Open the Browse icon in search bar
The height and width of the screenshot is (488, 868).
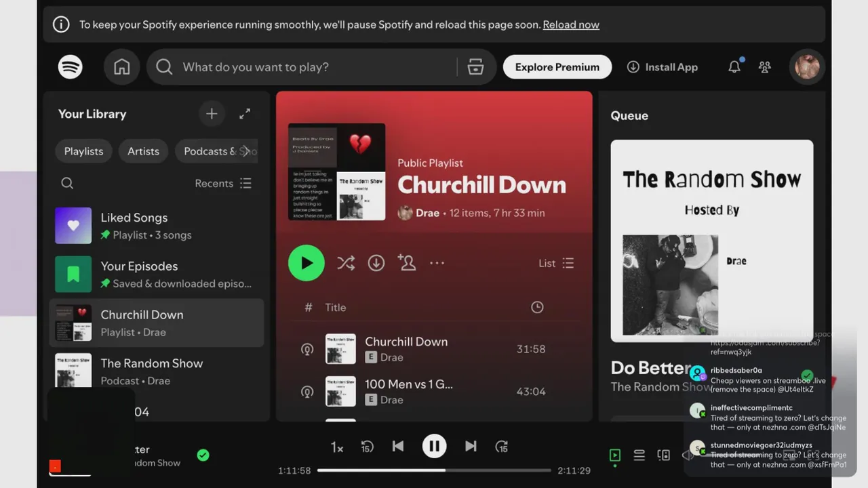[475, 67]
